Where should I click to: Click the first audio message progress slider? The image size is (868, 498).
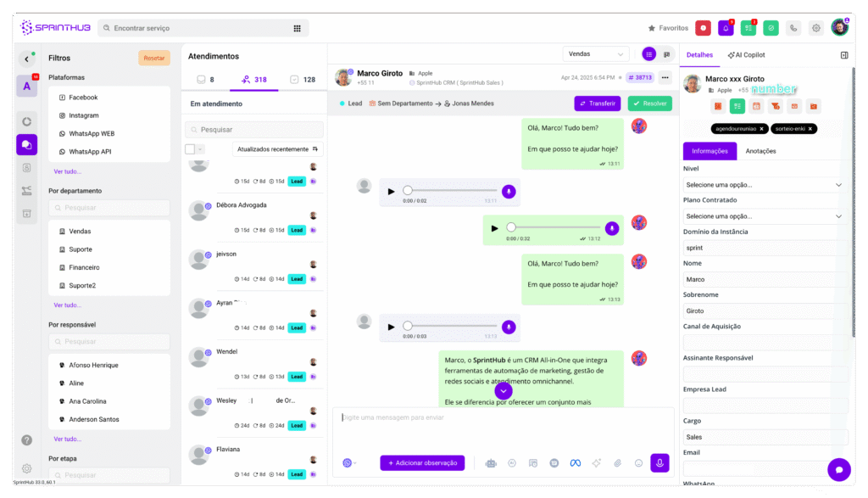click(x=450, y=191)
